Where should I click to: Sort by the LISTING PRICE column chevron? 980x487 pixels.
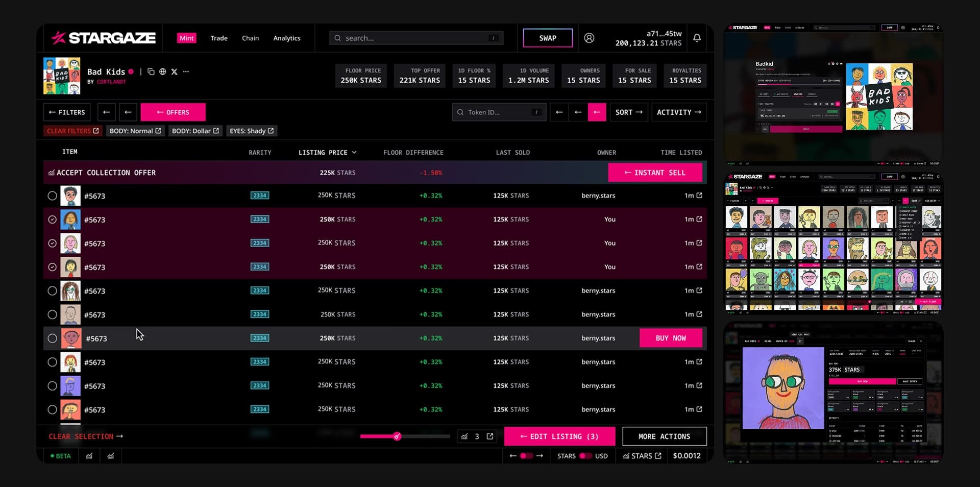pyautogui.click(x=354, y=153)
